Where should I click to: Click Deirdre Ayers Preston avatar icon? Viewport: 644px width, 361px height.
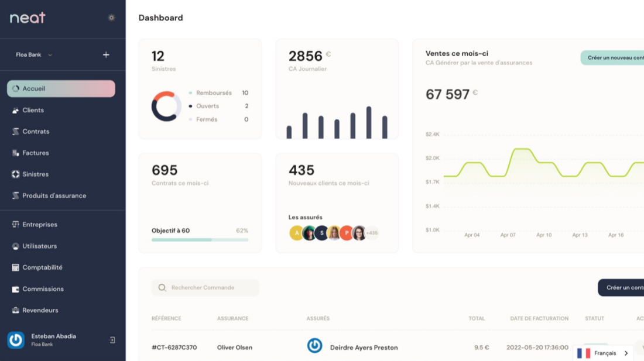pyautogui.click(x=314, y=345)
